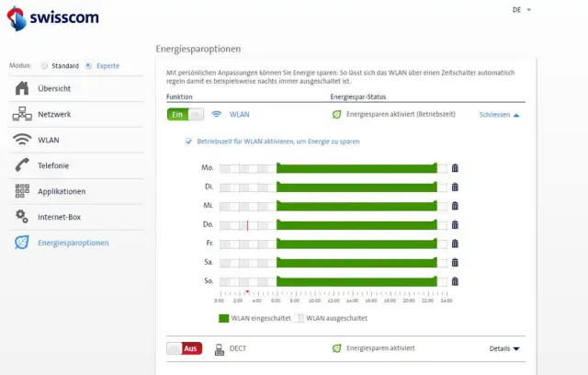Click Energiesparen aktiviert (Betriebszeit) status text
This screenshot has width=588, height=375.
401,114
